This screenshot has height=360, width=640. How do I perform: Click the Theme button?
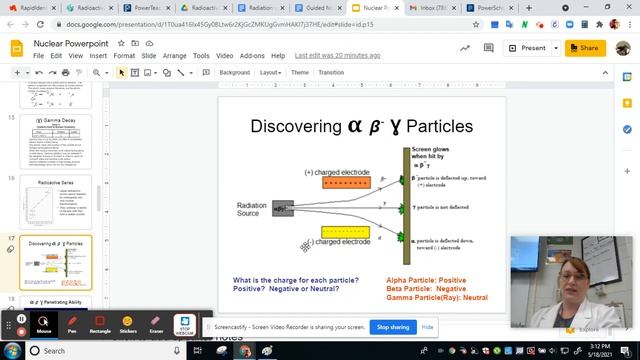[300, 72]
